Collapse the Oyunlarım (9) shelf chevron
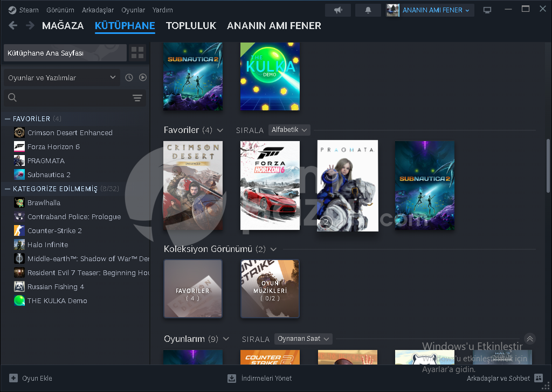Screen dimensions: 552x392 pos(226,339)
